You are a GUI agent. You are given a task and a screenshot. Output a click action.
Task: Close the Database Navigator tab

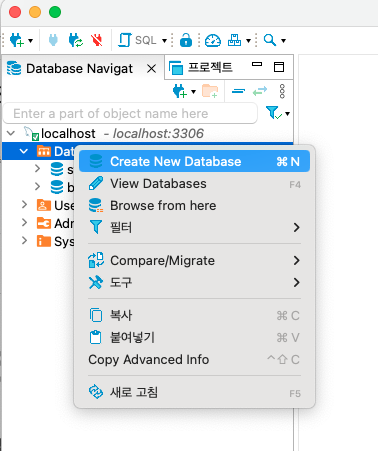[151, 69]
